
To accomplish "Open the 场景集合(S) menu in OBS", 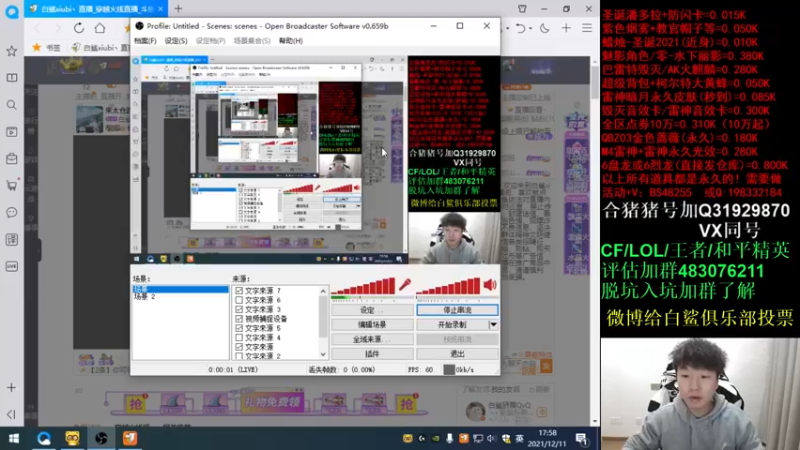I will [x=252, y=41].
